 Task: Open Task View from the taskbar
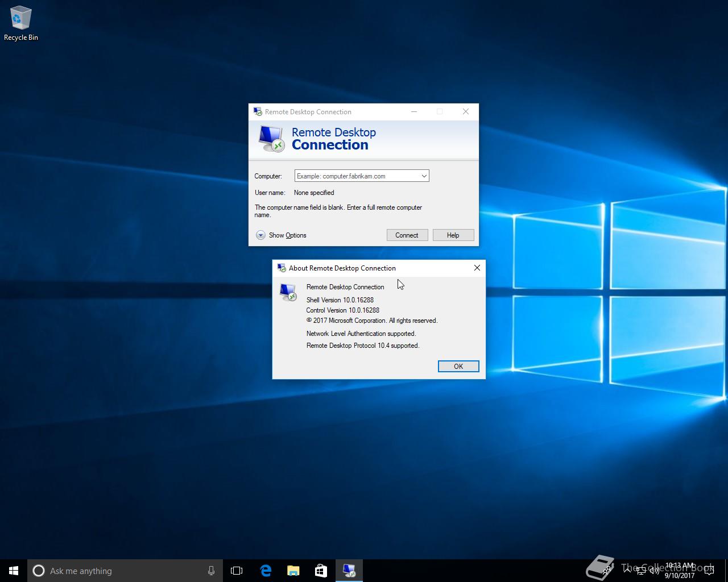[x=237, y=571]
